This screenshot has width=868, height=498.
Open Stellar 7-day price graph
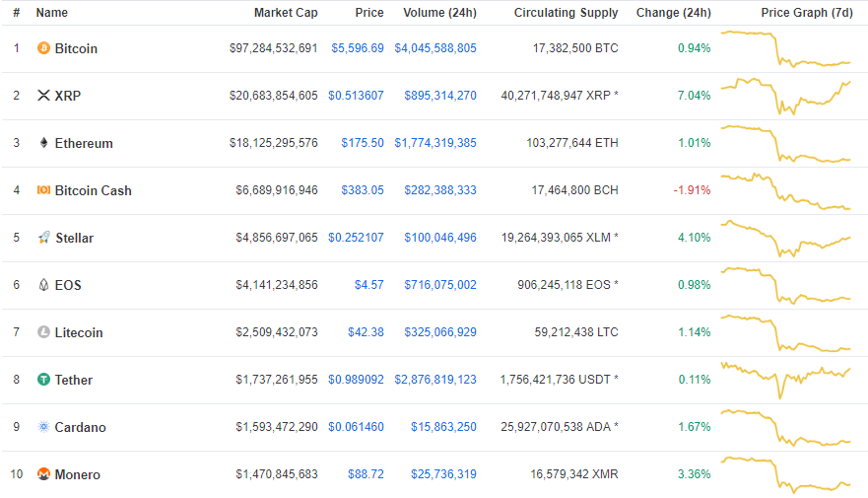[785, 239]
